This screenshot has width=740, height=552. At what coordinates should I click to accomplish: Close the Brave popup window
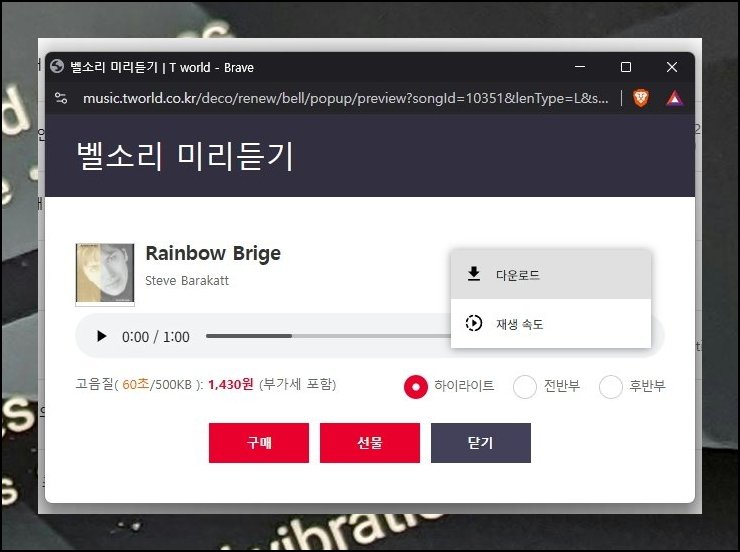tap(672, 67)
